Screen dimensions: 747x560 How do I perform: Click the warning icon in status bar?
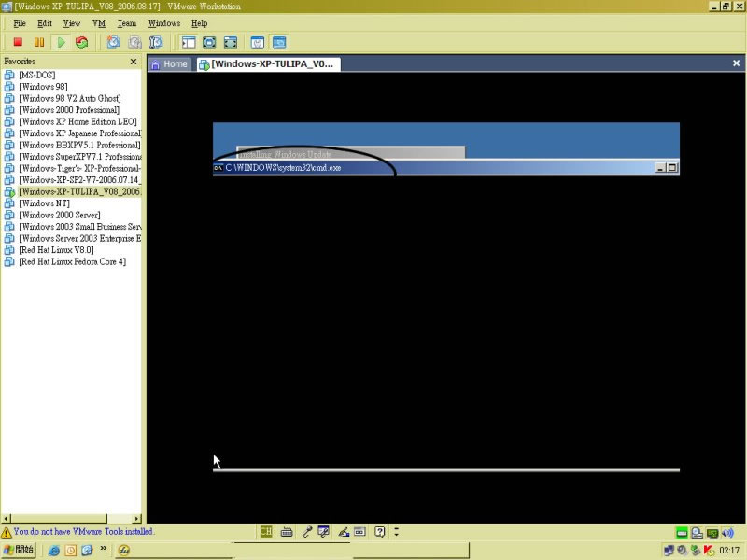pyautogui.click(x=7, y=532)
